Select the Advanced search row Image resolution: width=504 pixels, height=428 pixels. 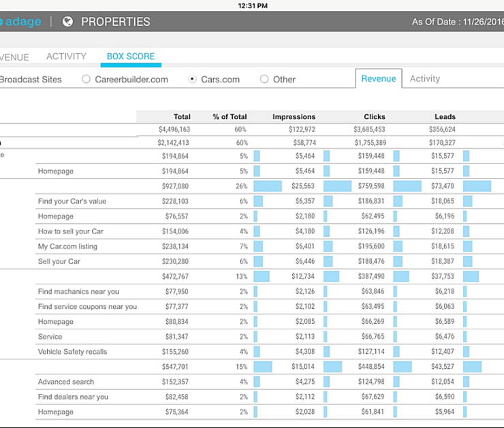(269, 382)
